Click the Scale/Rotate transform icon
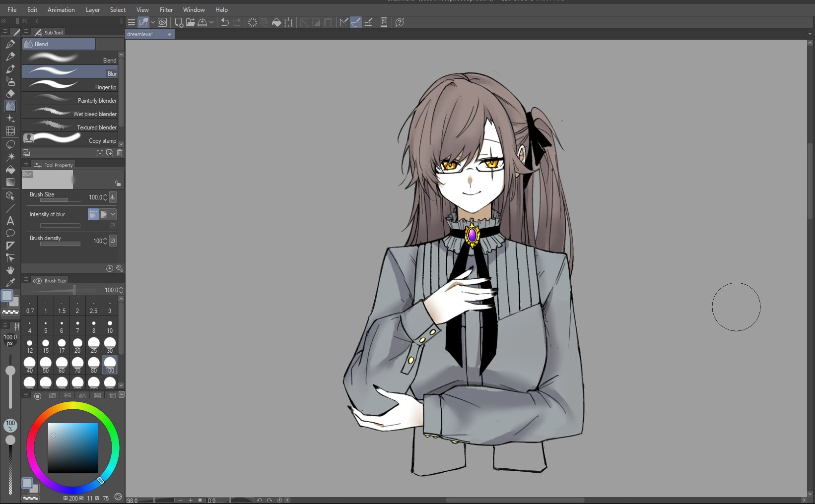 point(288,22)
